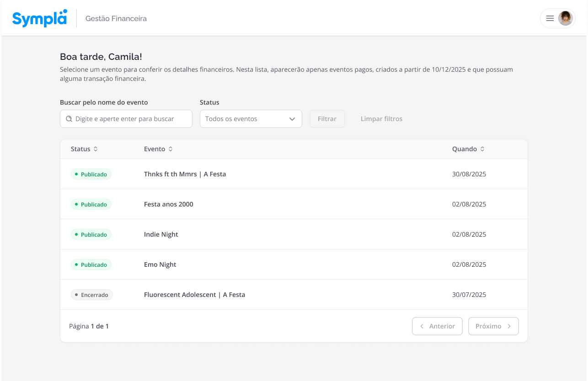Click the Sympla logo

tap(39, 19)
